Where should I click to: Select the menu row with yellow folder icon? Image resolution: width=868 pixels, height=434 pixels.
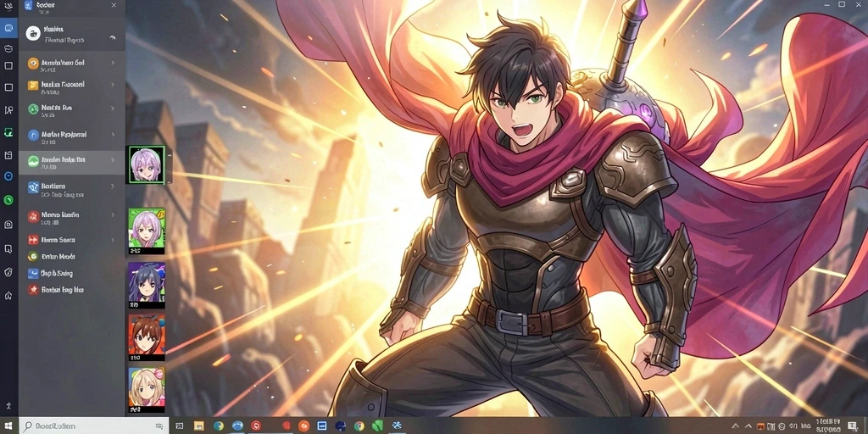pyautogui.click(x=72, y=87)
